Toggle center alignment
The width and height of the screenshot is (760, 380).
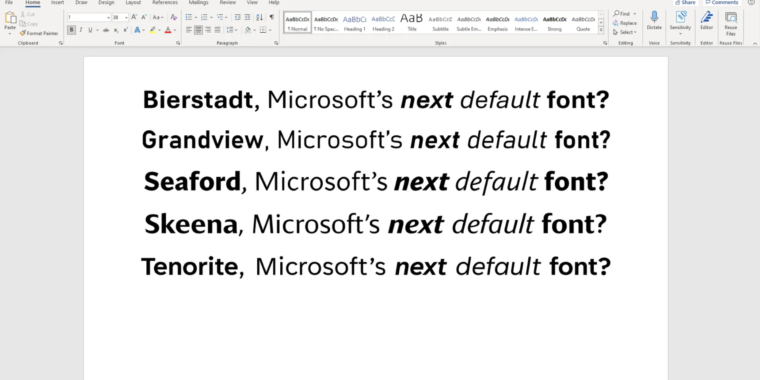click(x=198, y=30)
